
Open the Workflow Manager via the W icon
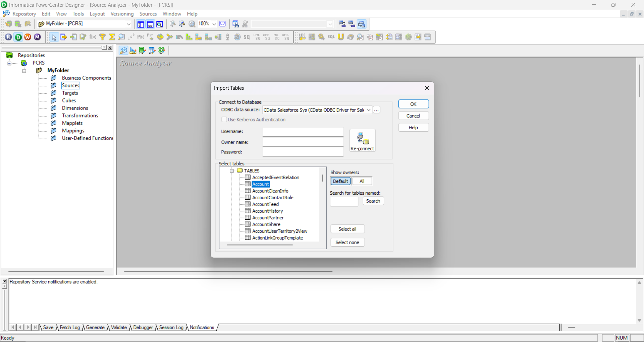point(28,37)
